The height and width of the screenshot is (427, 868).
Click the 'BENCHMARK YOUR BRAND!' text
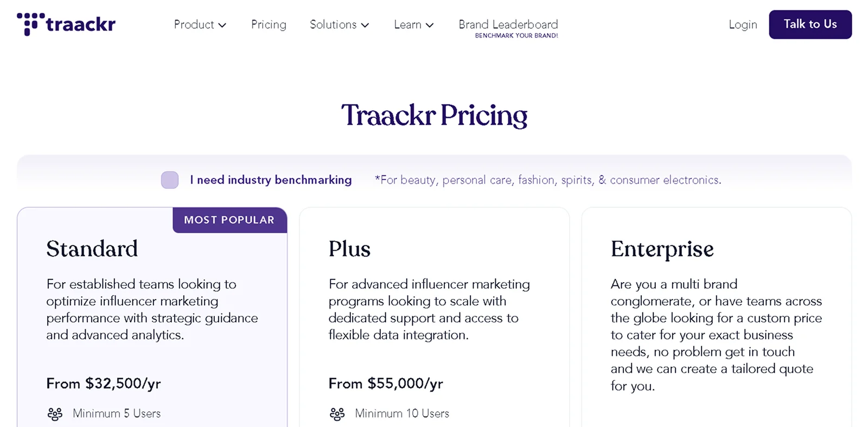coord(516,35)
